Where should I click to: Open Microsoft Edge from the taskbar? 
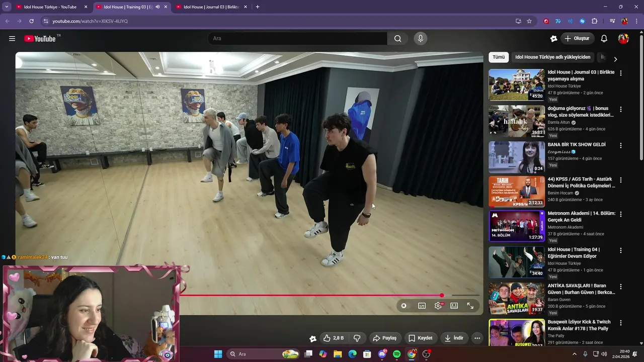tap(353, 354)
